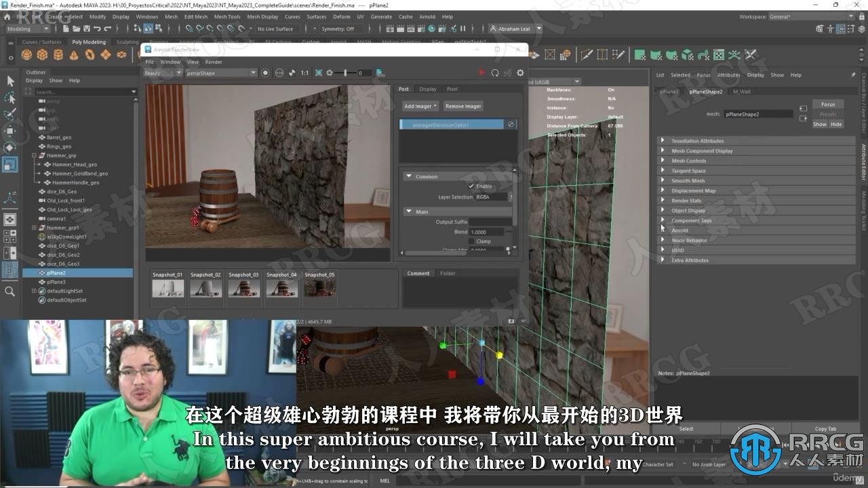Click the Remove Imager button
Viewport: 868px width, 488px height.
(463, 106)
